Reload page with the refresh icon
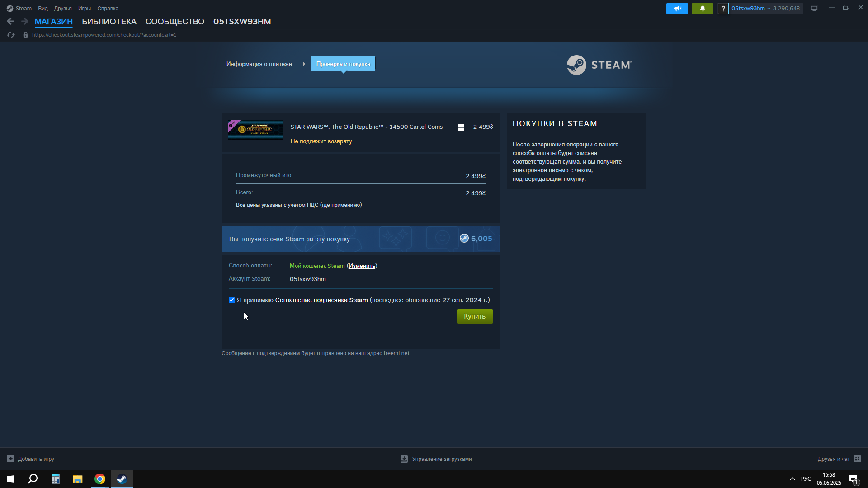868x488 pixels. pos(11,35)
